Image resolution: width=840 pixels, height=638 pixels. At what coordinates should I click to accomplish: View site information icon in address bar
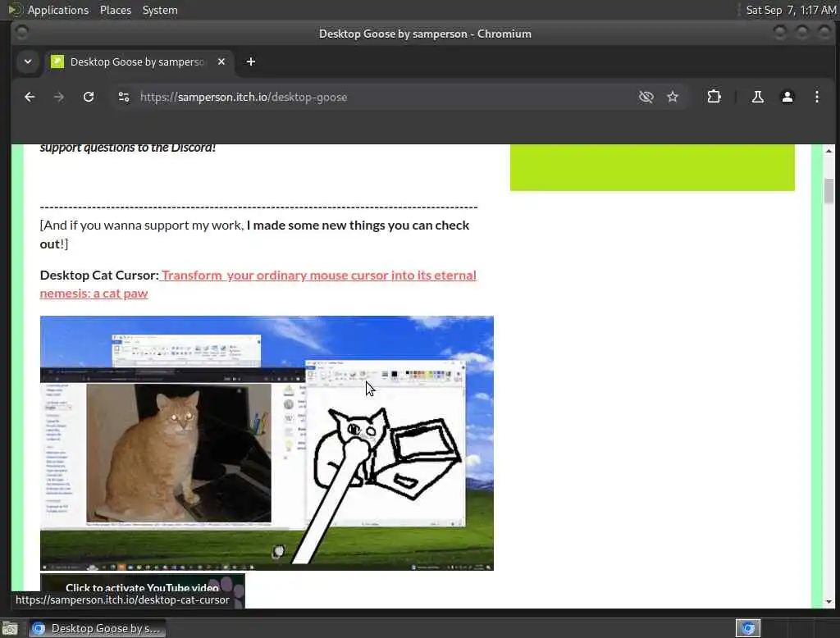point(124,97)
